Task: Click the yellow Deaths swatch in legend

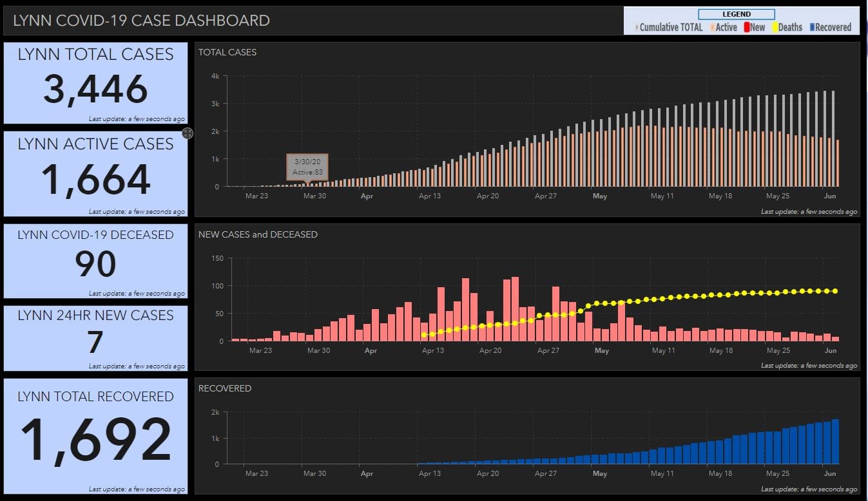Action: [775, 27]
